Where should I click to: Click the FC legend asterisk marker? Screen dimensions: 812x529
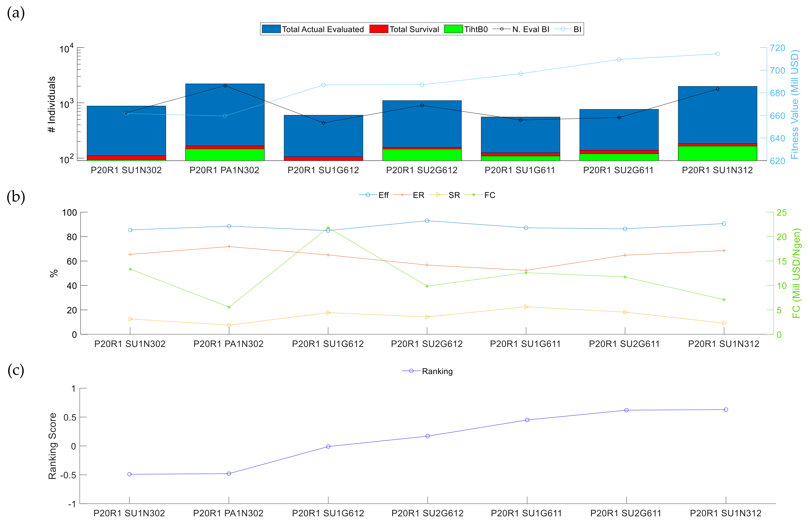point(474,195)
